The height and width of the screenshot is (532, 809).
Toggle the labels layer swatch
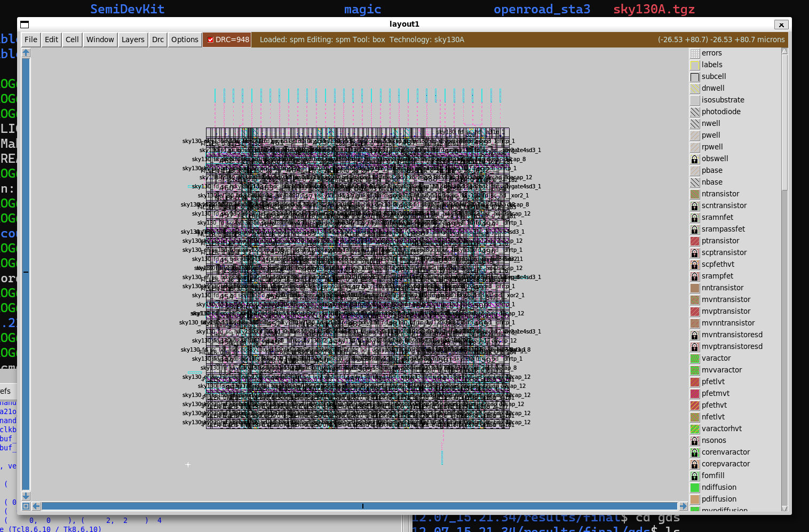pyautogui.click(x=694, y=65)
